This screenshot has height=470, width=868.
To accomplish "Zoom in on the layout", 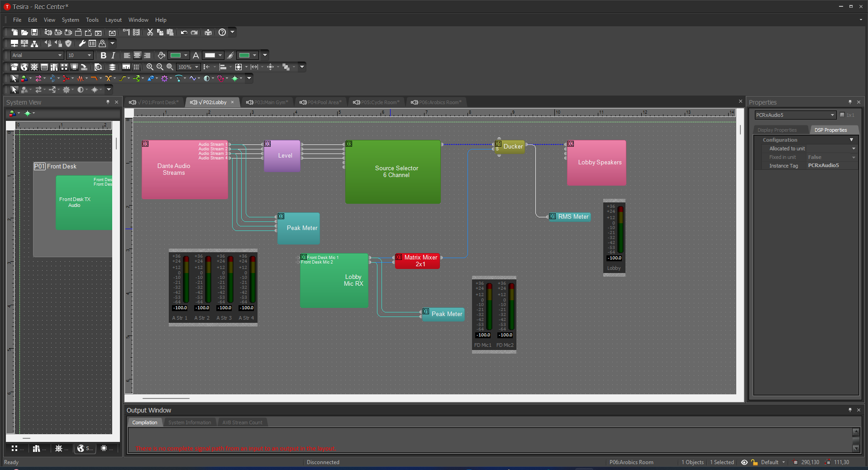I will pos(150,67).
